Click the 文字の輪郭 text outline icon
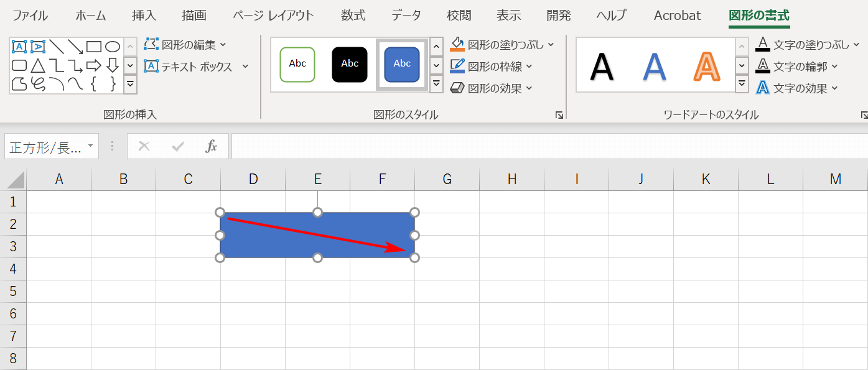The height and width of the screenshot is (370, 868). click(x=763, y=66)
